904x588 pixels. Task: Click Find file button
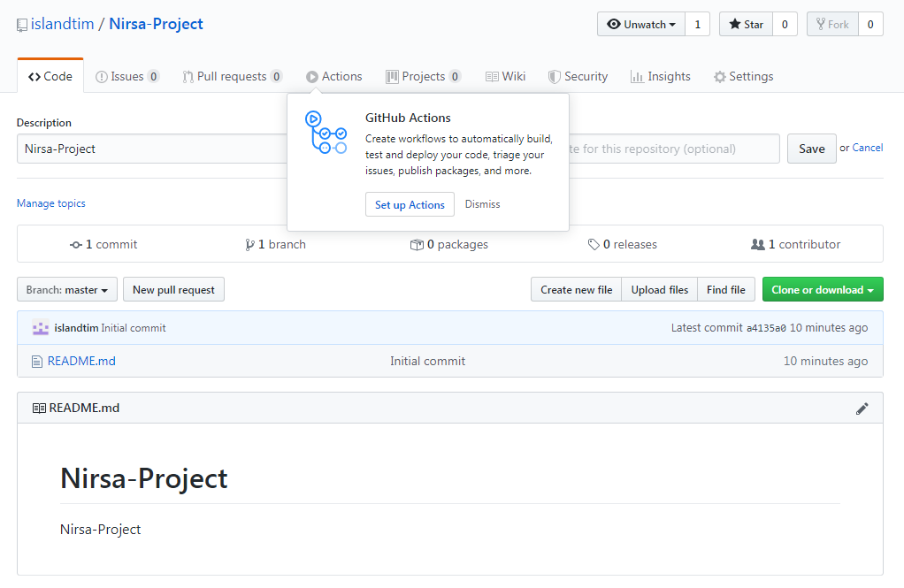726,289
